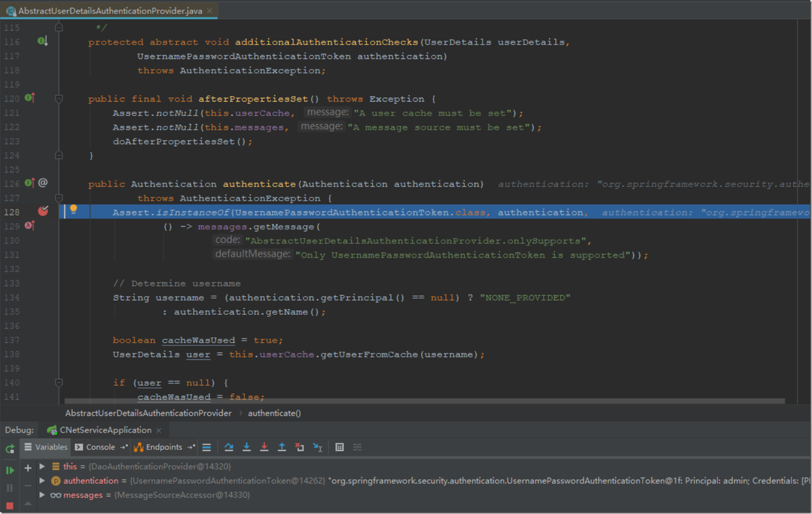Click Run to Cursor icon
Viewport: 812px width, 514px height.
point(318,448)
